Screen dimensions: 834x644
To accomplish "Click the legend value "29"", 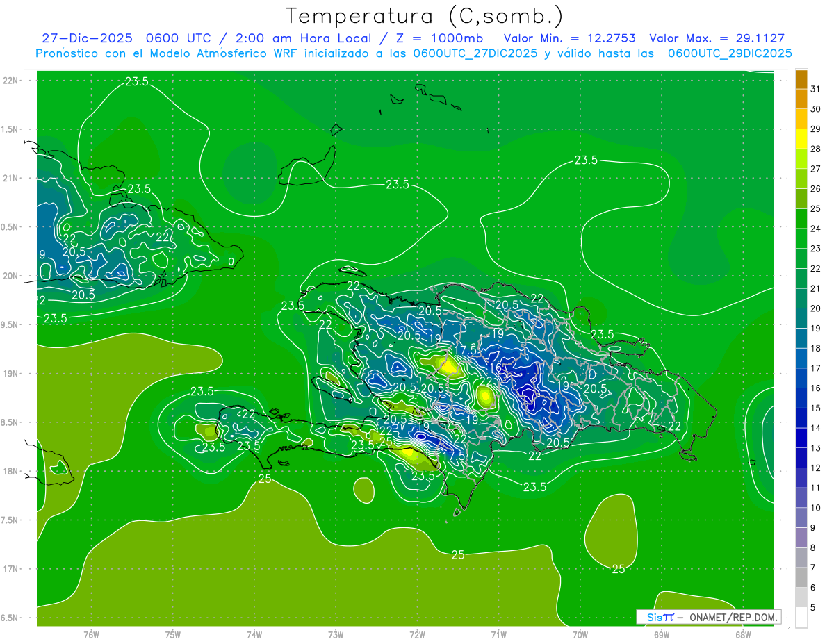I will click(816, 129).
